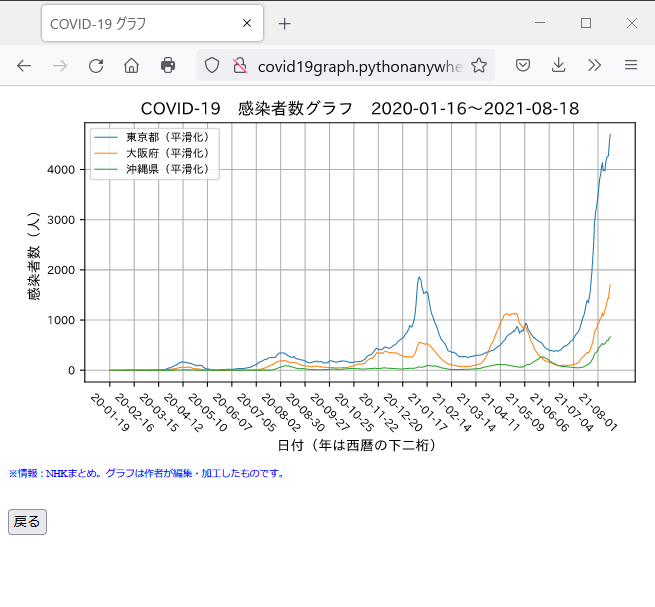Viewport: 655px width, 607px height.
Task: Click the 21-08-01 date tick label
Action: point(598,412)
